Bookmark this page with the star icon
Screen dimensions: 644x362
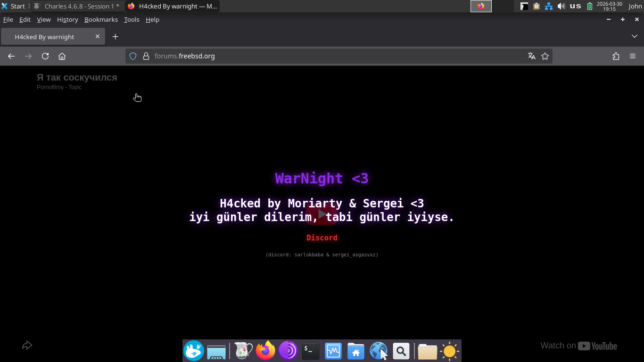(x=545, y=56)
